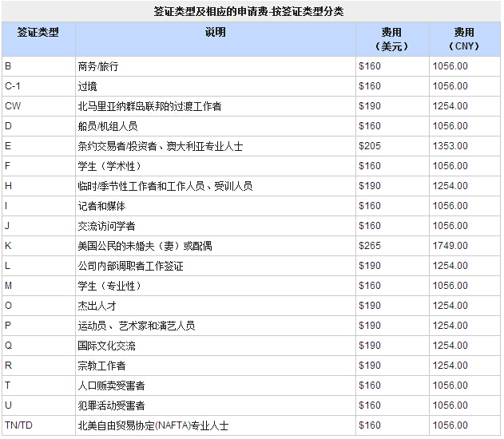Click 条约交易者/投资者 description cell

click(x=216, y=146)
